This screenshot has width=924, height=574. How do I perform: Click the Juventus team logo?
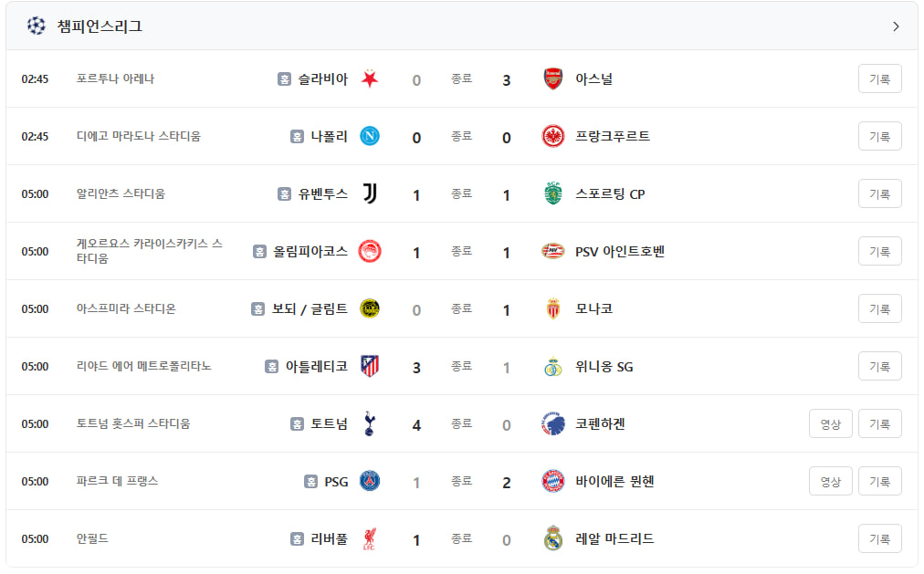tap(370, 193)
